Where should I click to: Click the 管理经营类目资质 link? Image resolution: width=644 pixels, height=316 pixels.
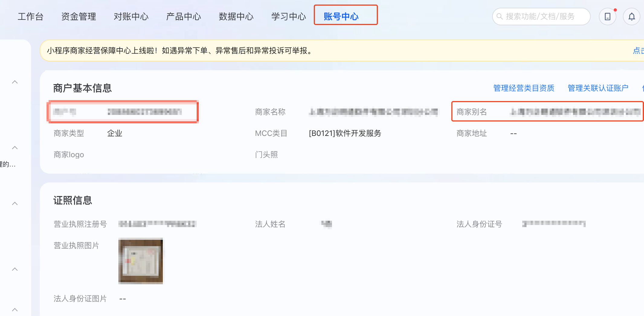524,88
